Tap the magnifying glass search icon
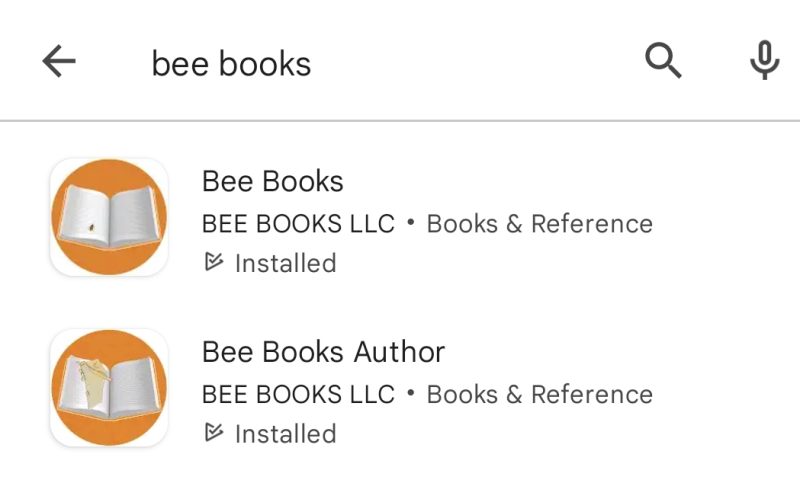This screenshot has height=480, width=800. [663, 62]
